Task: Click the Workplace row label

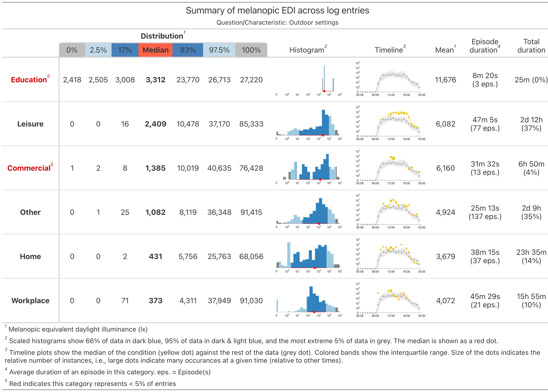Action: coord(30,301)
